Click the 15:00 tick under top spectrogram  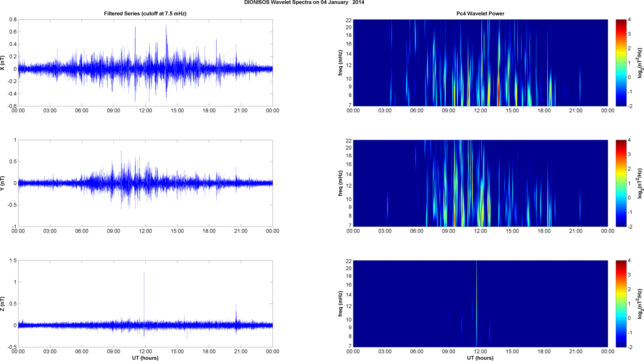[512, 111]
